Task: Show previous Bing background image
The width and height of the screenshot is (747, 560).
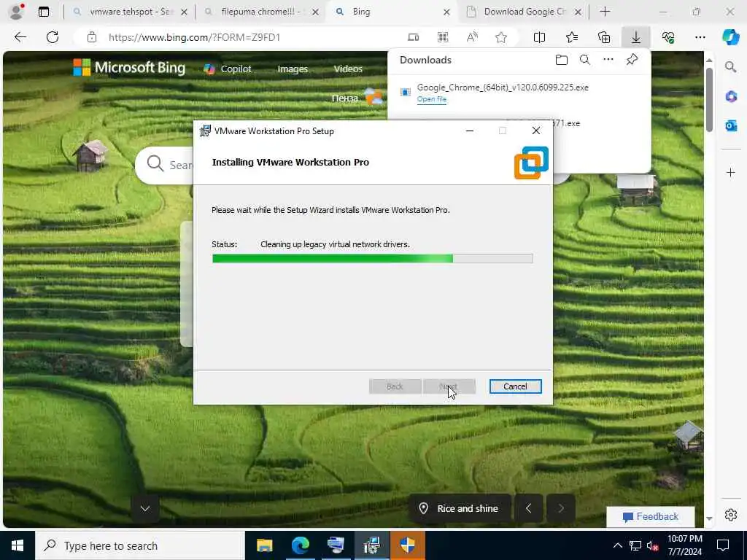Action: pos(528,508)
